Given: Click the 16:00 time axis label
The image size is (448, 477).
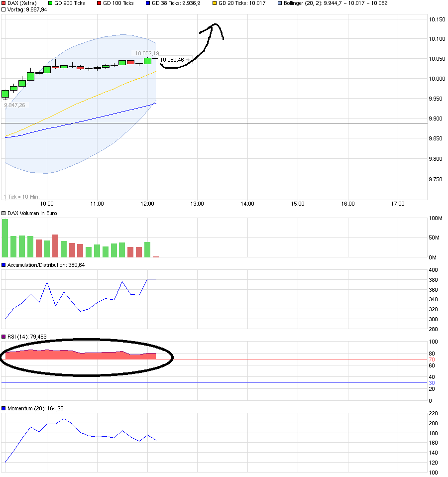Looking at the screenshot, I should tap(348, 204).
